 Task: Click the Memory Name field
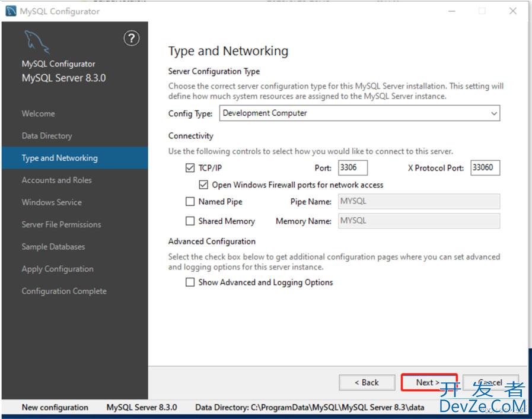pyautogui.click(x=419, y=221)
